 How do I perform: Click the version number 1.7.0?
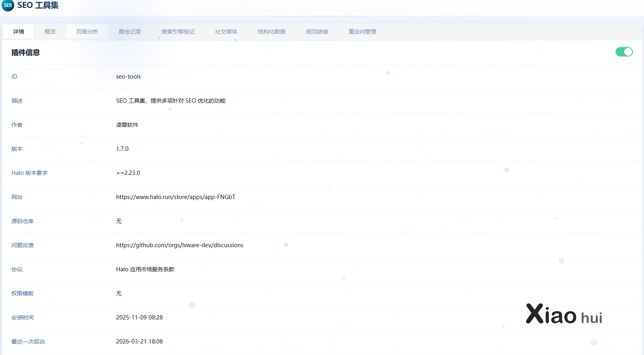click(122, 149)
